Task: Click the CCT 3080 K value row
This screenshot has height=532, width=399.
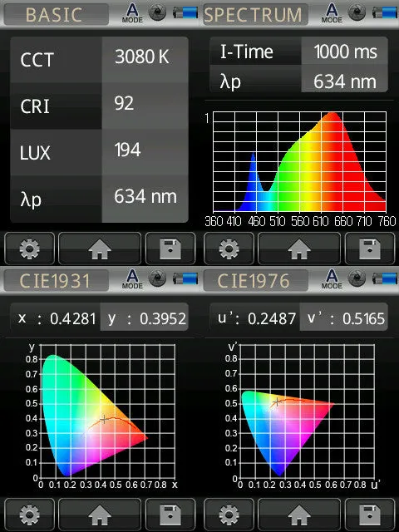Action: click(100, 59)
